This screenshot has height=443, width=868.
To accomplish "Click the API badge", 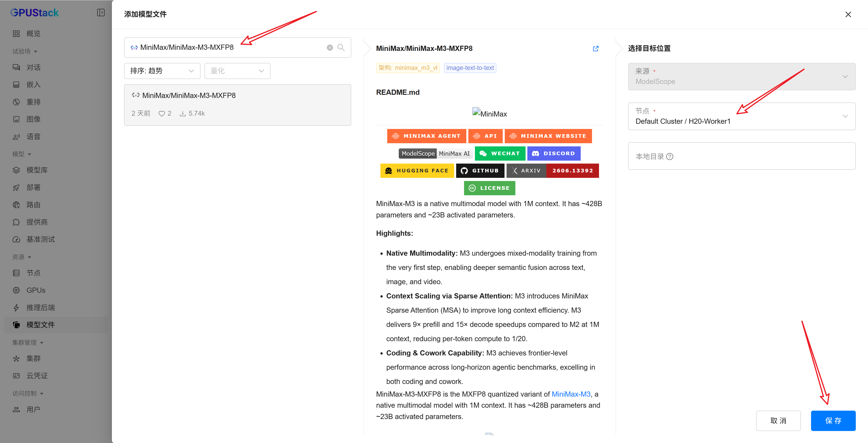I will pyautogui.click(x=485, y=136).
